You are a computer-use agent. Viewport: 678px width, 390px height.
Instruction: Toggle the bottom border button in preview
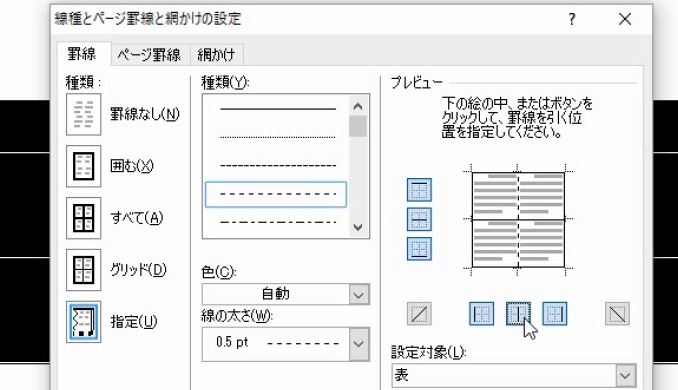point(419,249)
